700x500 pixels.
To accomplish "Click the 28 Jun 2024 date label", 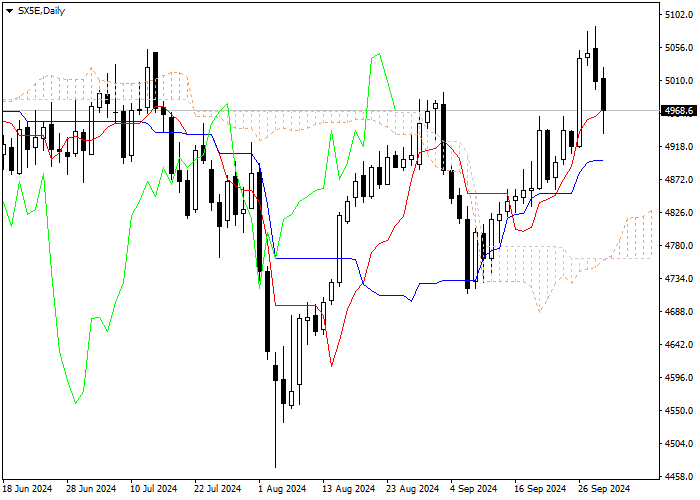I will click(x=92, y=489).
